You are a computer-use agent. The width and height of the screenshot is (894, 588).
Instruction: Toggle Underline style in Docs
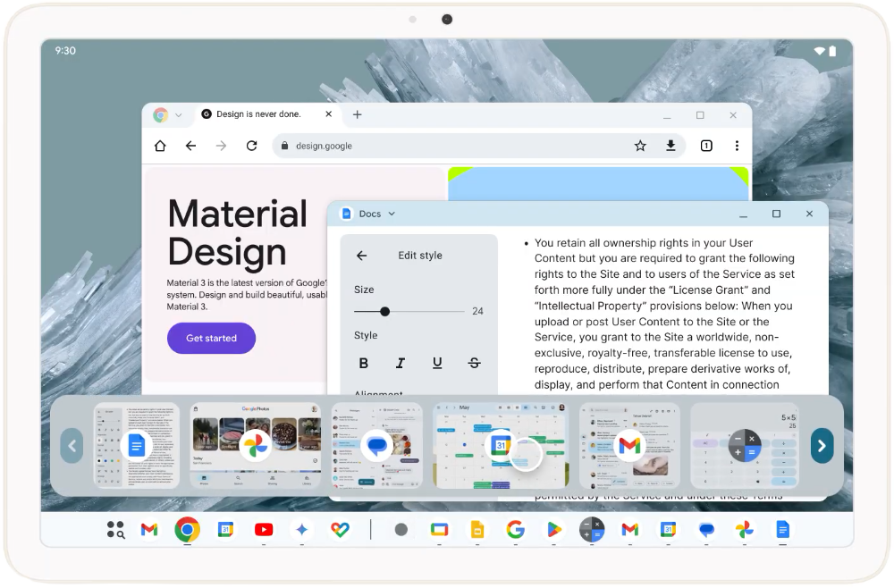(437, 363)
